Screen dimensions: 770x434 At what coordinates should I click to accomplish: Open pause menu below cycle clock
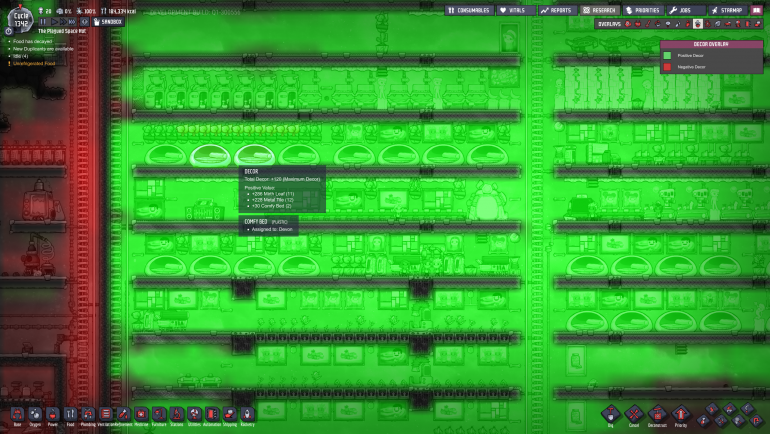point(9,31)
